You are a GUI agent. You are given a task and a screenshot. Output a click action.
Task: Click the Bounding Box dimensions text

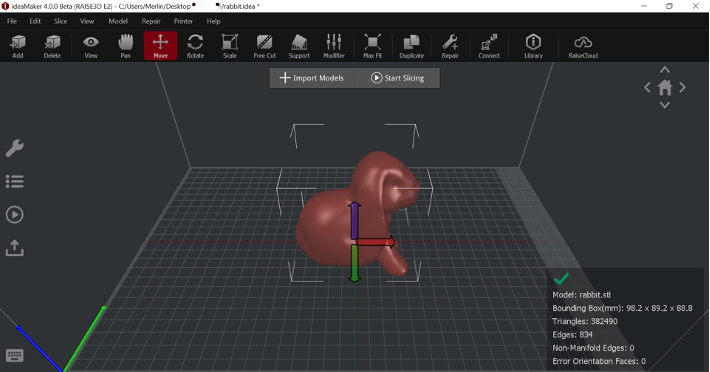tap(622, 308)
